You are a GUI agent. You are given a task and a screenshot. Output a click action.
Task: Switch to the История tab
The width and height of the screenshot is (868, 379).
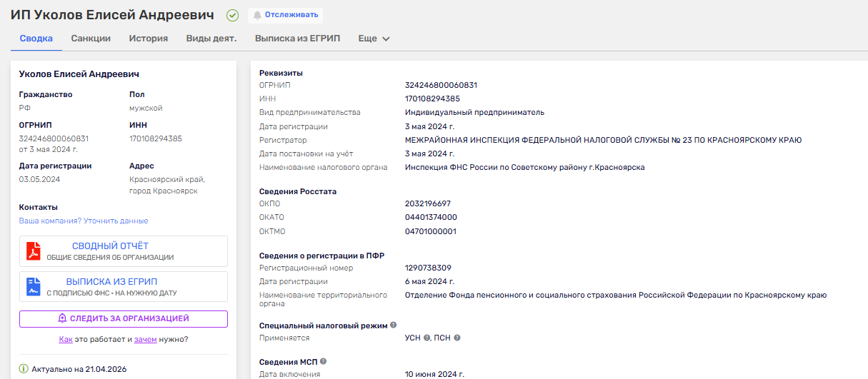point(149,39)
